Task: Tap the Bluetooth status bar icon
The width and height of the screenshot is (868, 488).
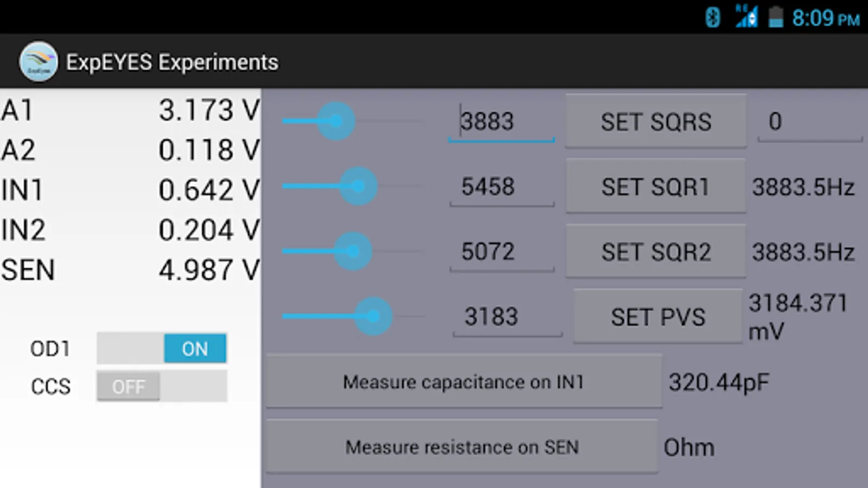Action: pyautogui.click(x=712, y=17)
